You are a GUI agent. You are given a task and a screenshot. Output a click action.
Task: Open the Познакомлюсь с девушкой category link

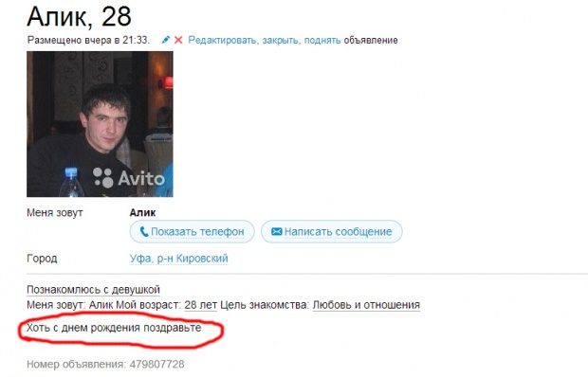(93, 290)
